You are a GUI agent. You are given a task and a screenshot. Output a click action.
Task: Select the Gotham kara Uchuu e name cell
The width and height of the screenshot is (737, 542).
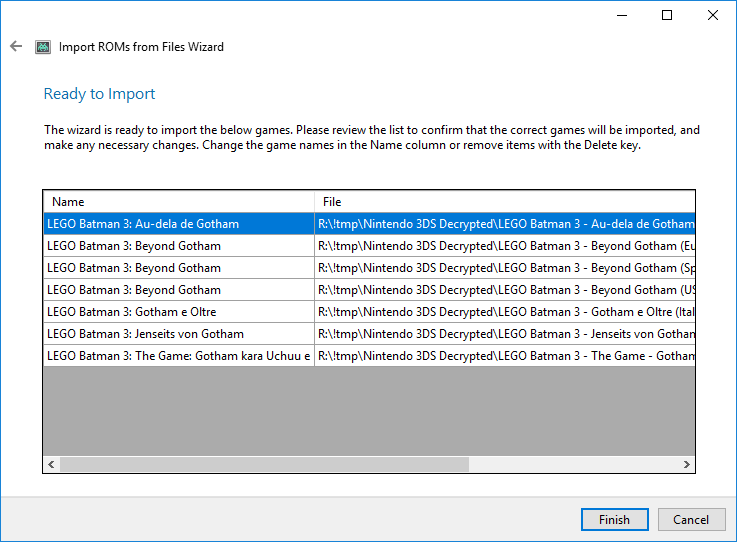[179, 356]
